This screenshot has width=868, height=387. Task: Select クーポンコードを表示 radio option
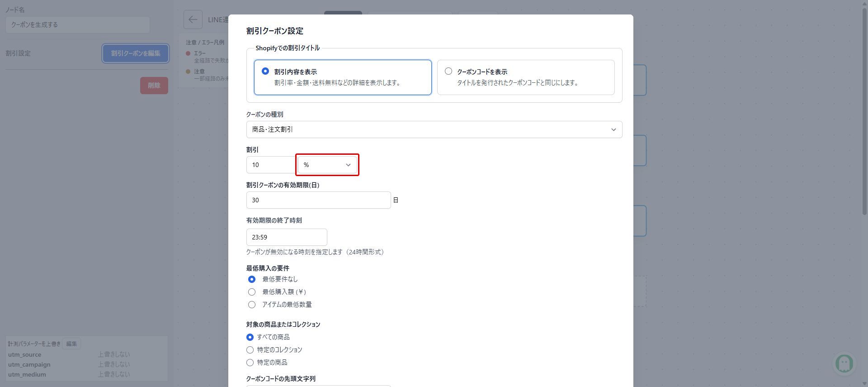point(448,71)
